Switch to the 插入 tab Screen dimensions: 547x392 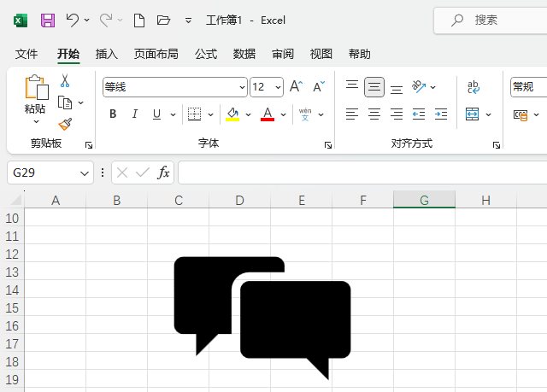107,54
